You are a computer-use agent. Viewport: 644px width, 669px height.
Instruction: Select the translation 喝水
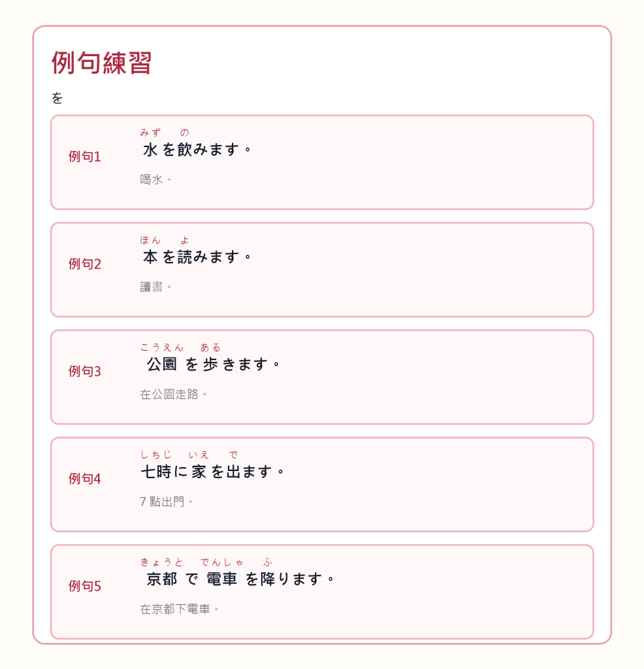coord(155,179)
